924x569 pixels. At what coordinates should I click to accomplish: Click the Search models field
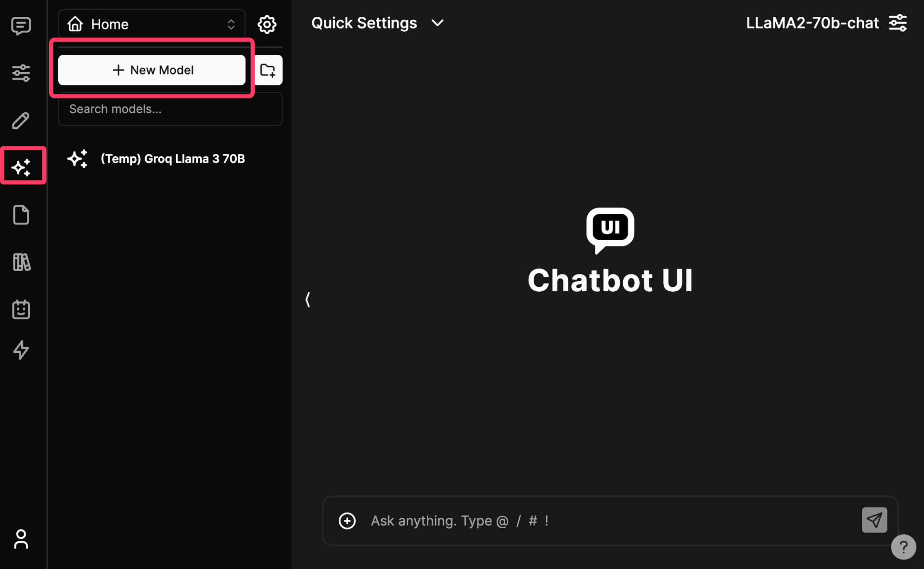tap(170, 109)
